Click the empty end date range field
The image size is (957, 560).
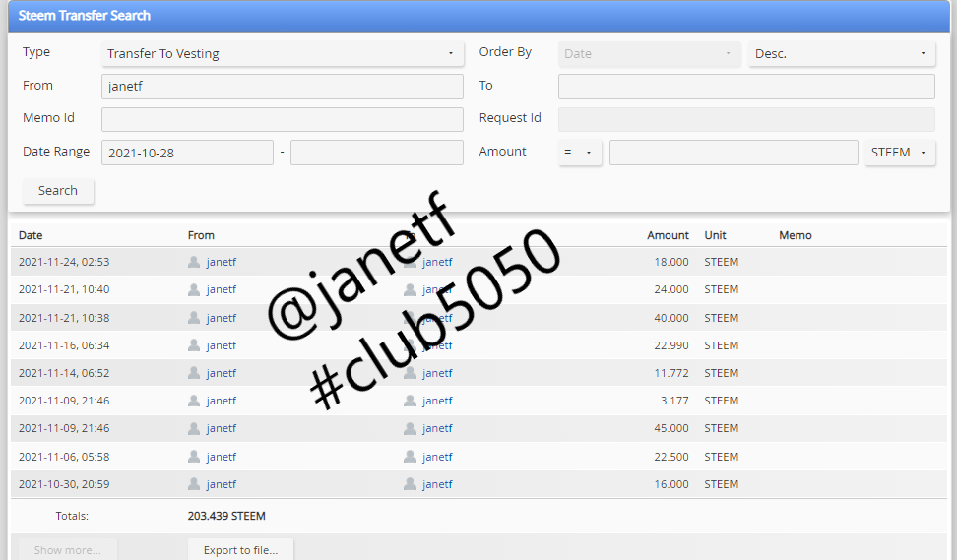(376, 153)
